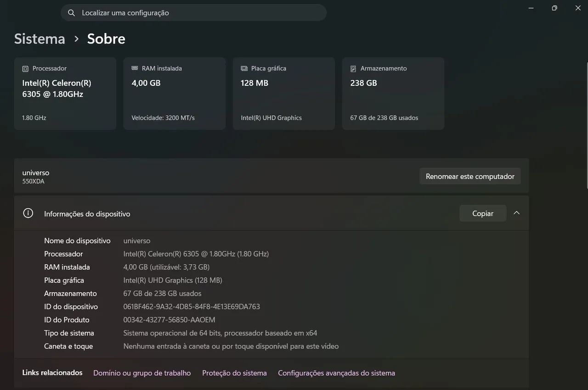Open Proteção do sistema link
Image resolution: width=588 pixels, height=390 pixels.
coord(234,373)
